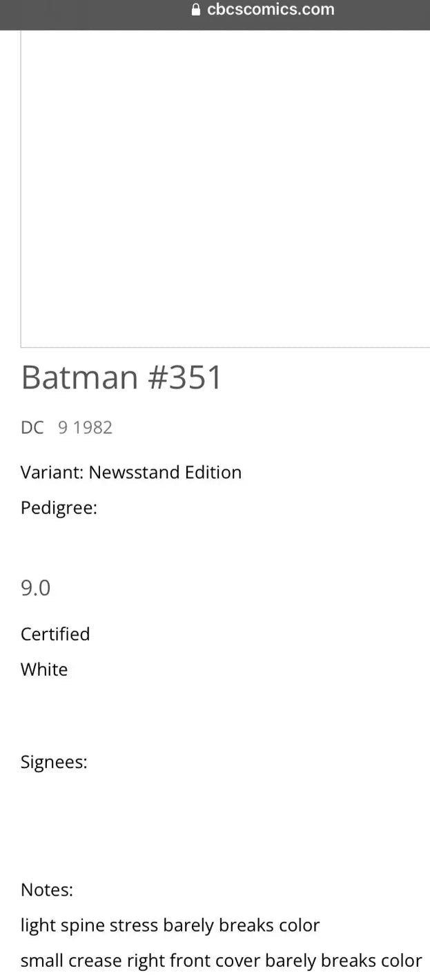This screenshot has height=980, width=430.
Task: Select the 1982 publication year
Action: coord(92,427)
